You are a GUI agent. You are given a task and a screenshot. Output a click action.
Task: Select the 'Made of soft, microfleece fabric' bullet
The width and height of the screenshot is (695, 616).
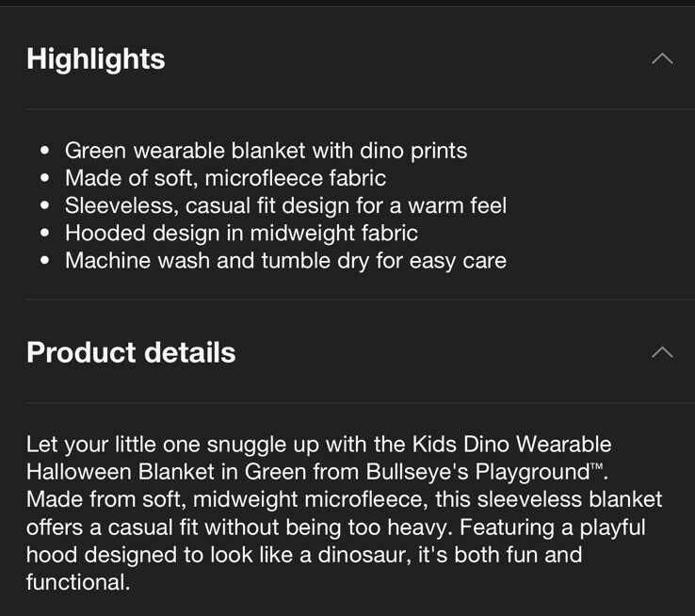point(226,178)
